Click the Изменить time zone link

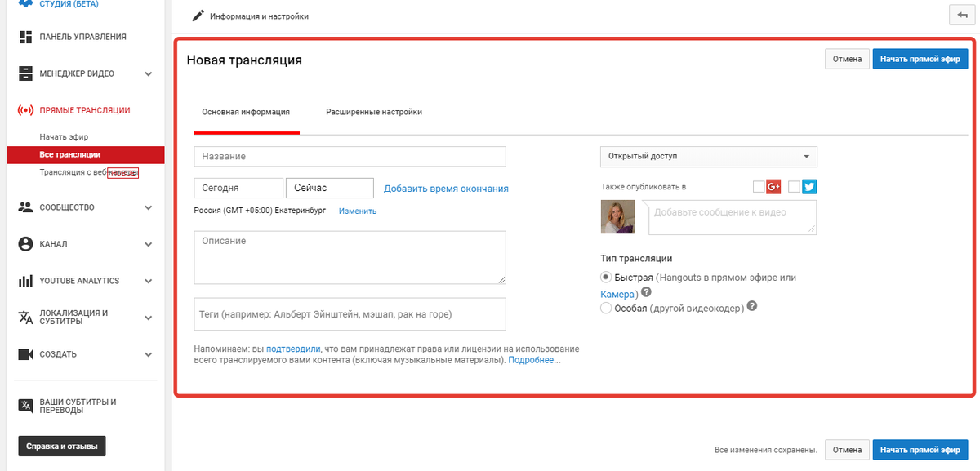[358, 211]
